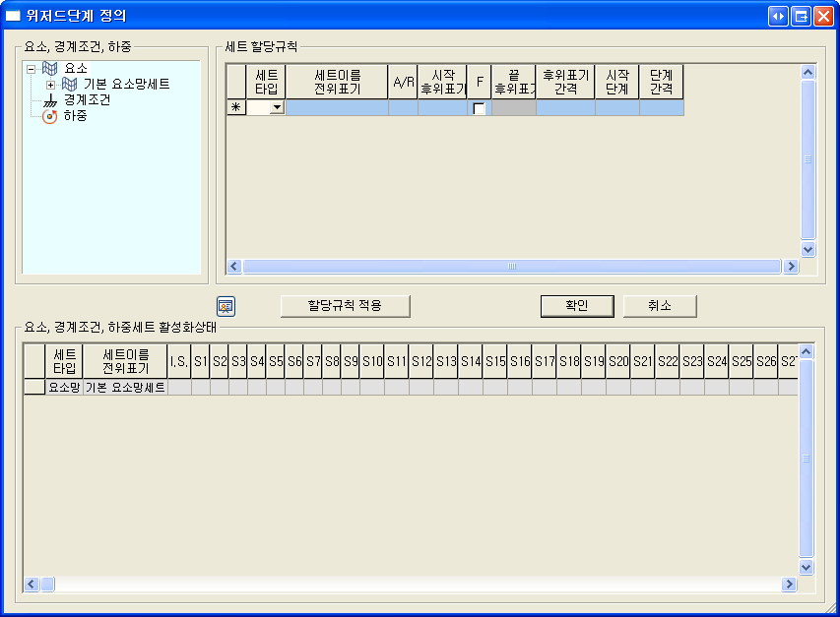Toggle the F column checkbox
The height and width of the screenshot is (617, 840).
[x=480, y=108]
